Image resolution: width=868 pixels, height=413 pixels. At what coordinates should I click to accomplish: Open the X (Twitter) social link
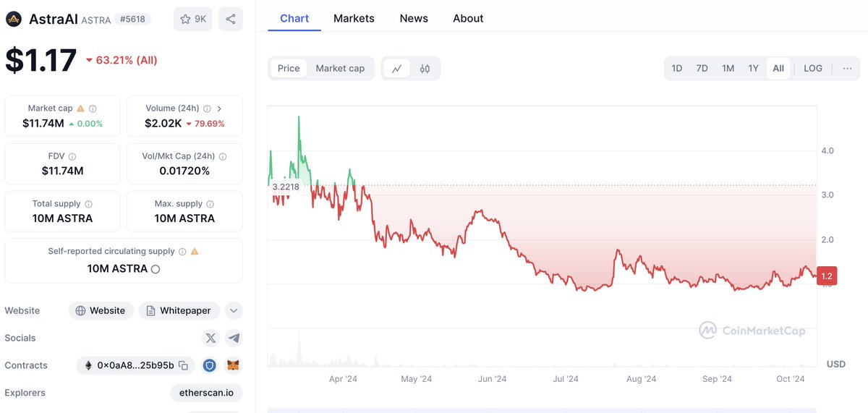210,338
